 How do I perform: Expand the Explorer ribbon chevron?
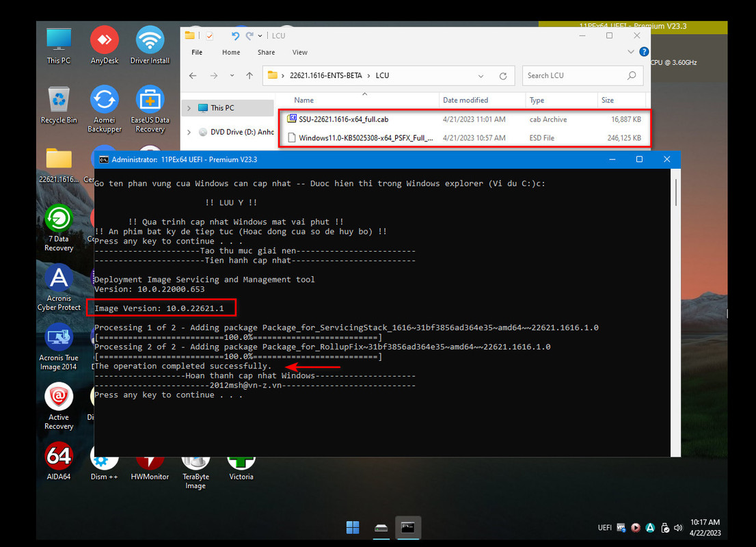tap(631, 51)
